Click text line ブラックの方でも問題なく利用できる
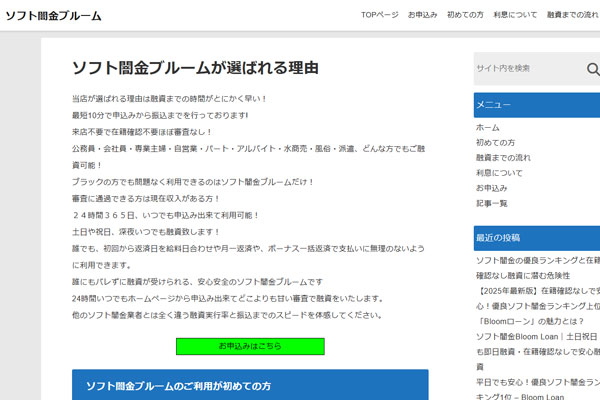Image resolution: width=600 pixels, height=400 pixels. point(193,182)
